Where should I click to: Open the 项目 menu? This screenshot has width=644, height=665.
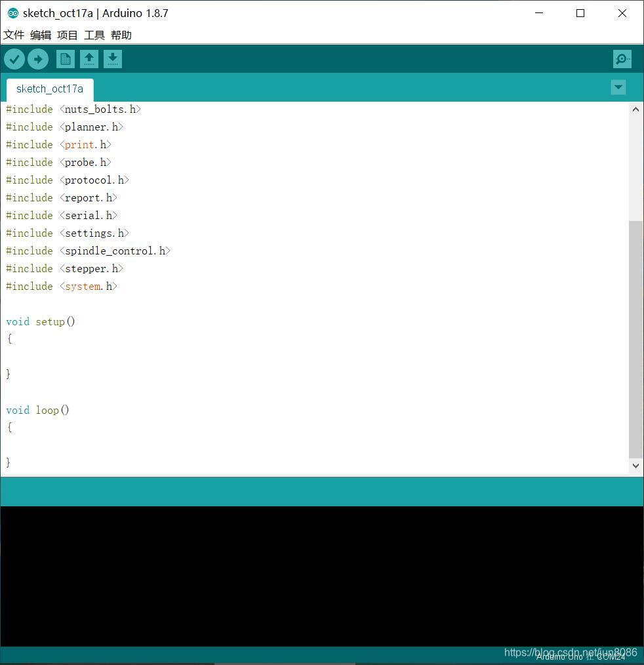point(68,35)
